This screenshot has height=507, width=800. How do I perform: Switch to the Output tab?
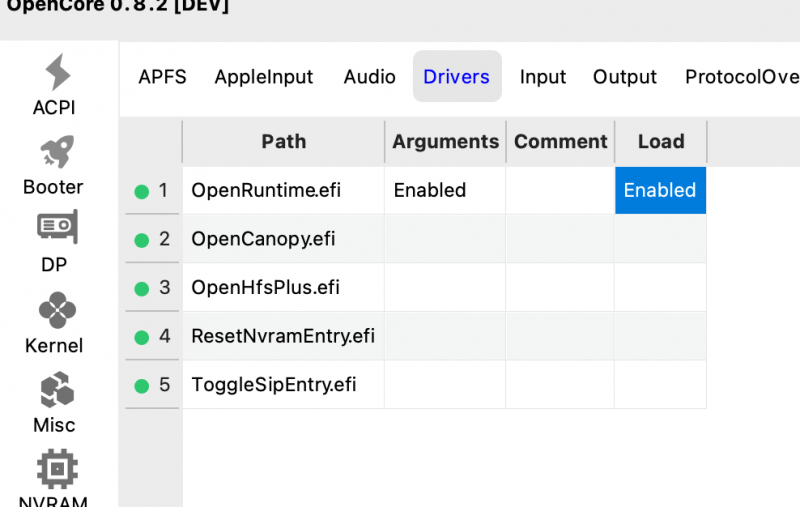(x=625, y=77)
